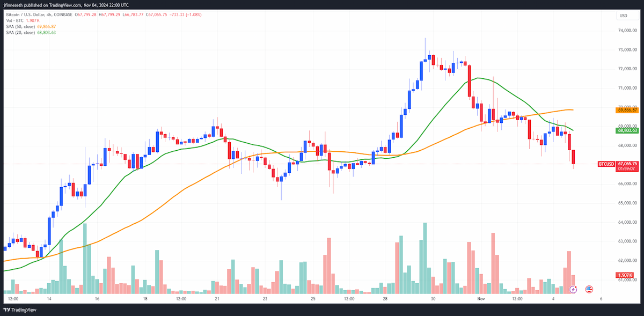The height and width of the screenshot is (316, 644).
Task: Click the Nov label on the time axis
Action: point(481,298)
